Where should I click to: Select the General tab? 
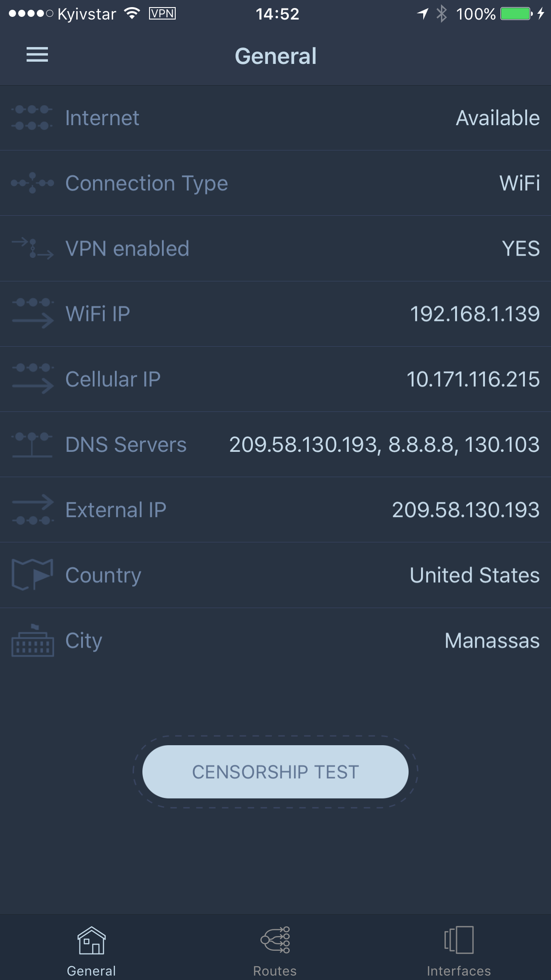pos(91,951)
